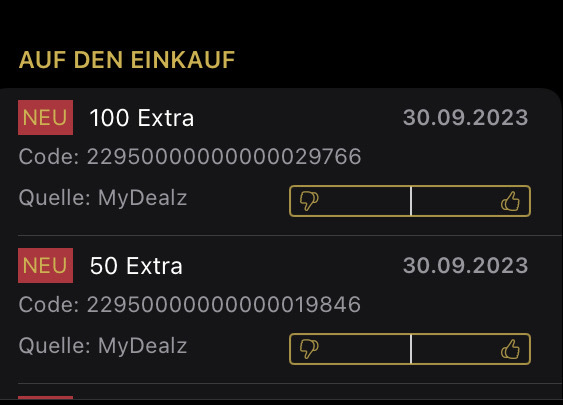Tap thumbs down icon for 50 Extra coupon
The image size is (563, 405).
click(309, 349)
